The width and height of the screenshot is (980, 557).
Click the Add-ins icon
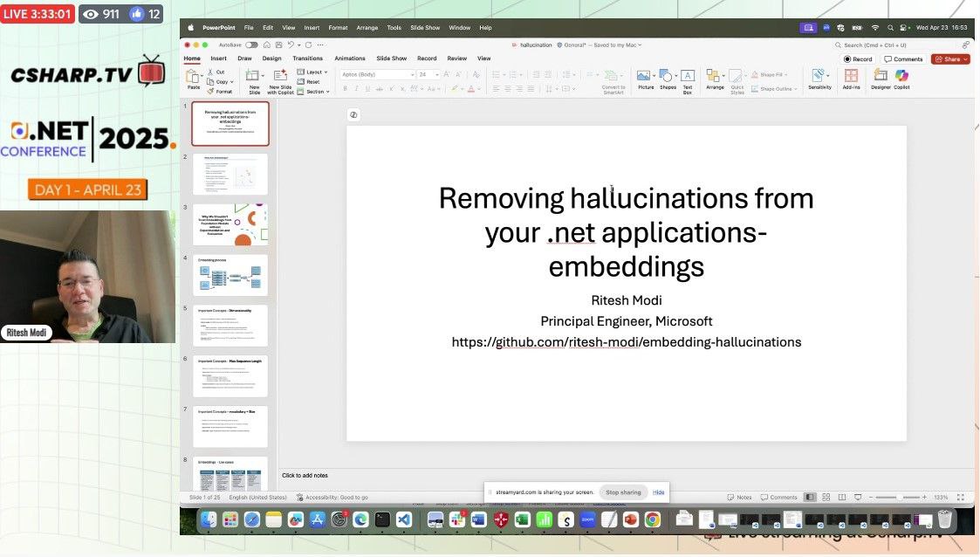coord(851,76)
